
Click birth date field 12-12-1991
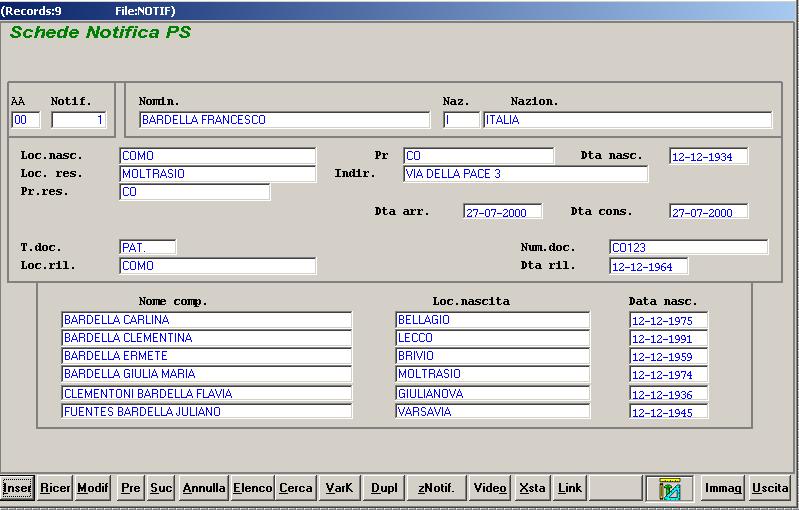click(669, 338)
